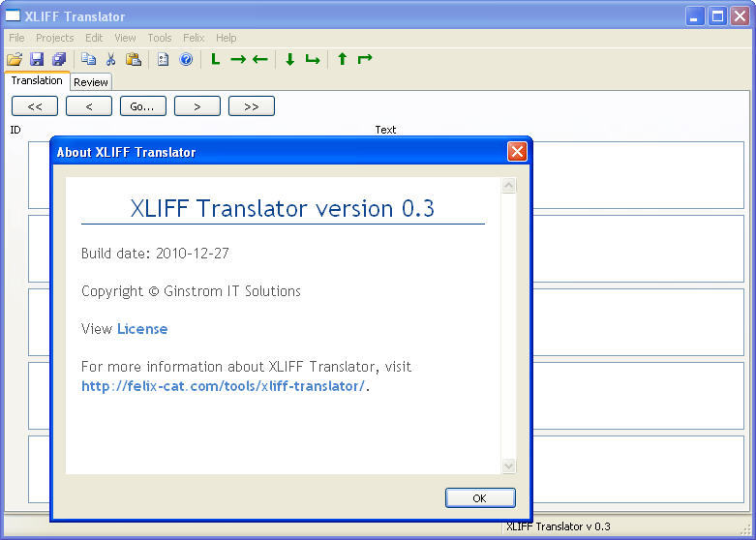Click the green down arrow toolbar icon
The width and height of the screenshot is (756, 540).
coord(289,59)
